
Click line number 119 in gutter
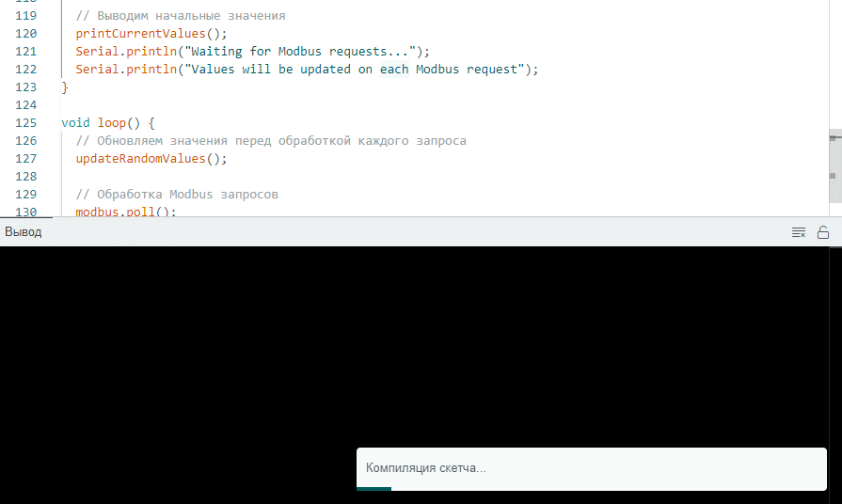coord(26,16)
